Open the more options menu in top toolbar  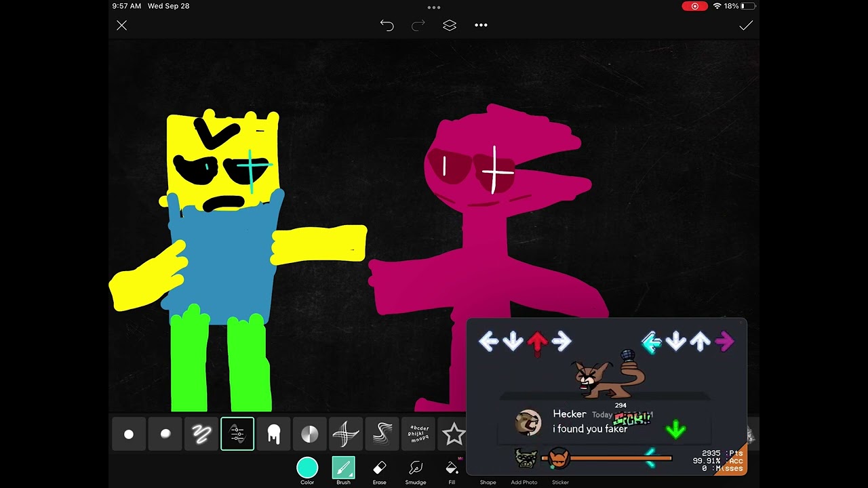coord(481,25)
